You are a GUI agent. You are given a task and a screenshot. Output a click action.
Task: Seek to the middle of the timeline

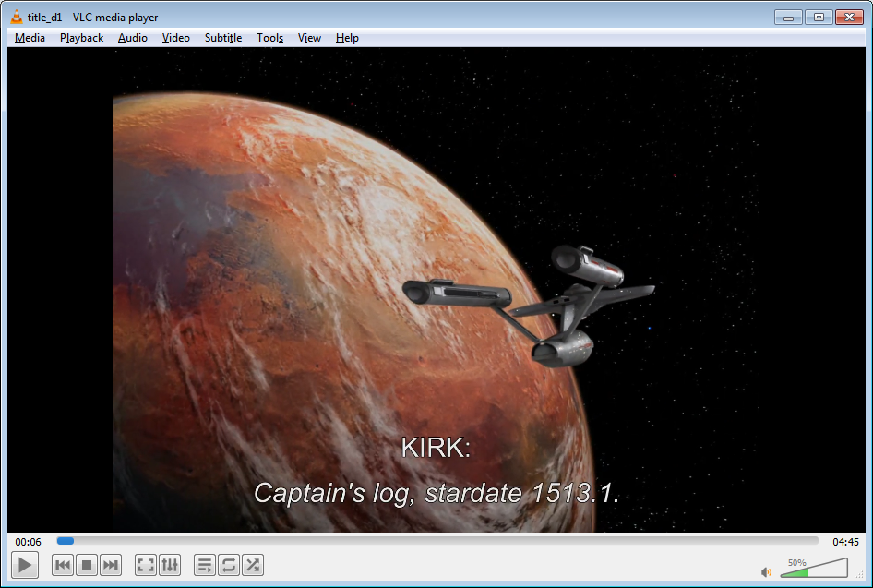point(437,541)
